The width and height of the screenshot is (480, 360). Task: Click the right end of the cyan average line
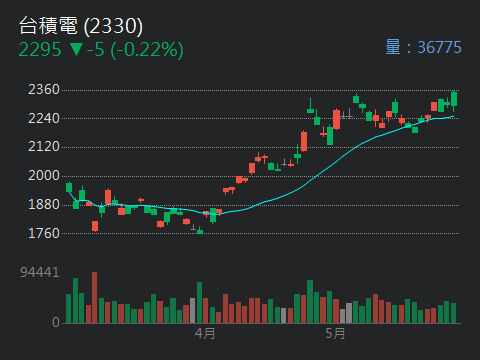click(453, 116)
